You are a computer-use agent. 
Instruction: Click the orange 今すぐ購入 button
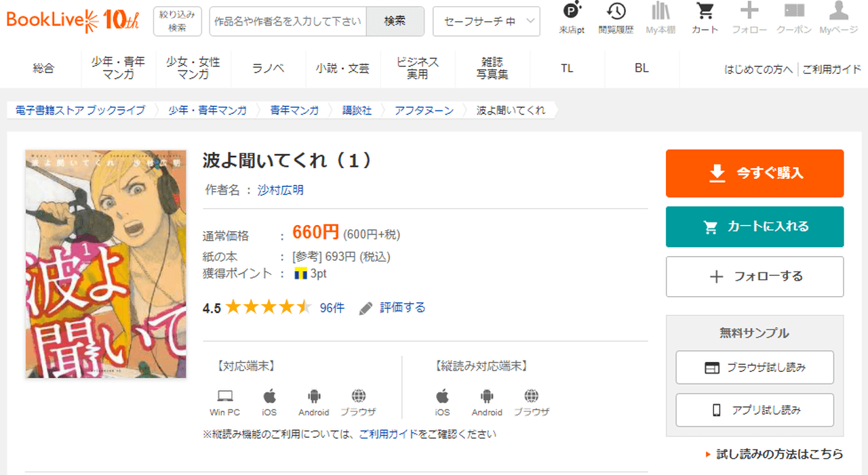[x=755, y=173]
